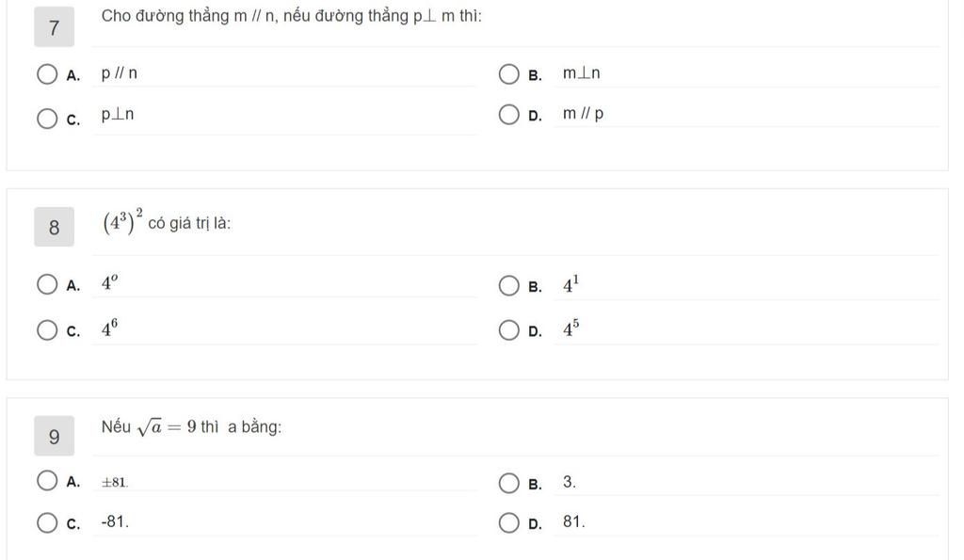Select answer B 'm⊥n' for question 7
964x560 pixels.
tap(508, 74)
